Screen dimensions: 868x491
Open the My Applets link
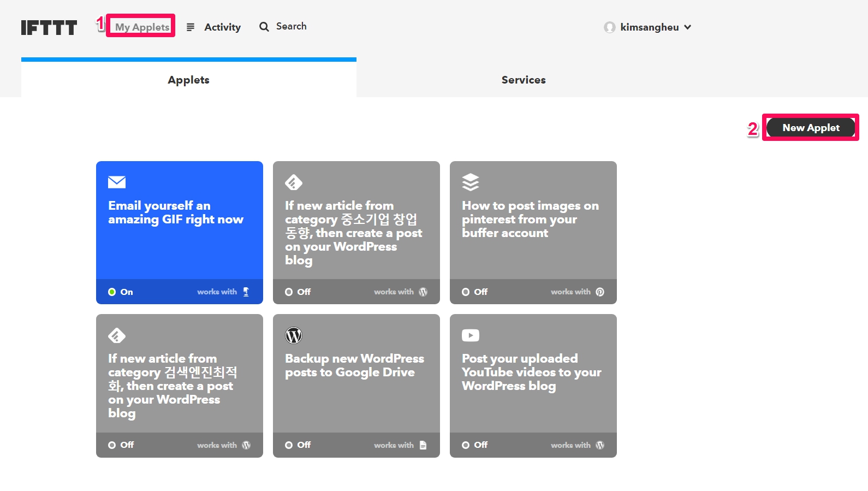pyautogui.click(x=142, y=27)
